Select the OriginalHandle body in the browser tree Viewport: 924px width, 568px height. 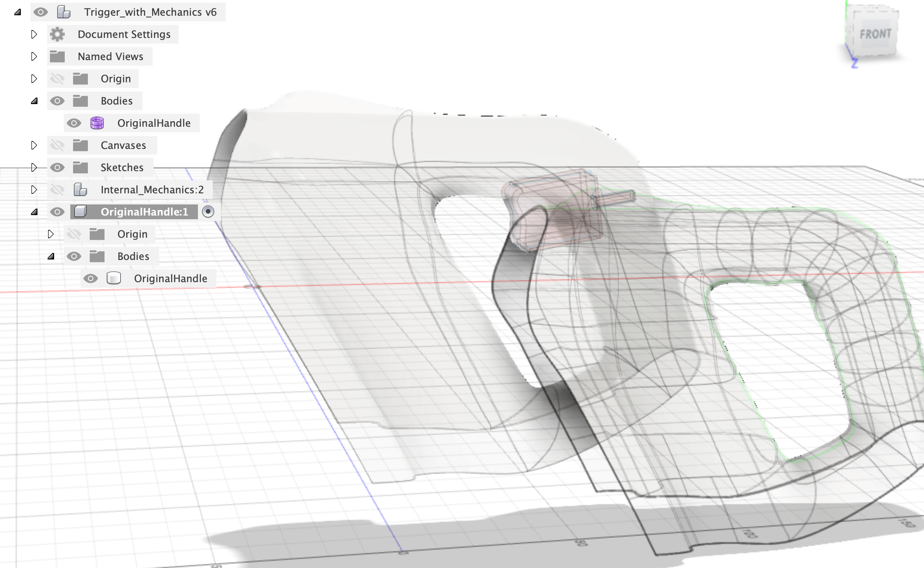point(154,123)
